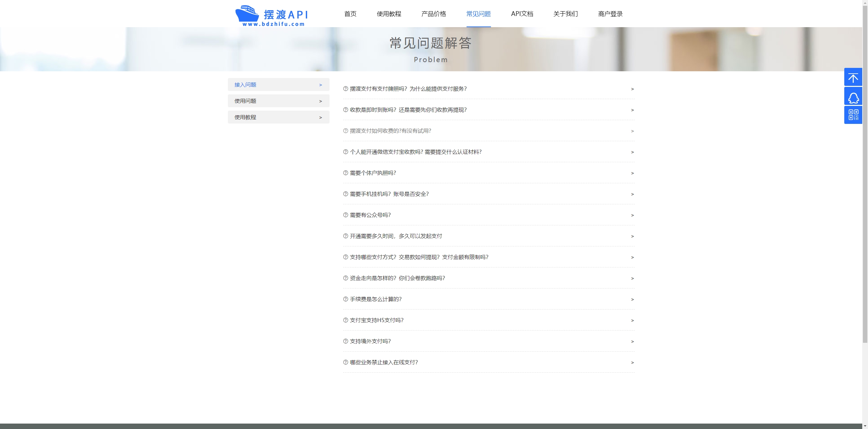Click scrollbar up arrow at top
Image resolution: width=868 pixels, height=429 pixels.
[865, 3]
